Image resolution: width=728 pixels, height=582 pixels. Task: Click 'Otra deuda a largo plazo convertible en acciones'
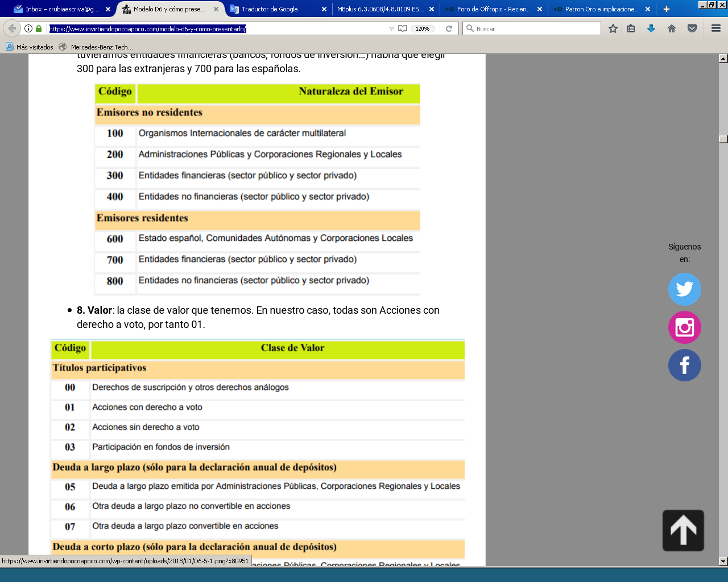pos(185,526)
